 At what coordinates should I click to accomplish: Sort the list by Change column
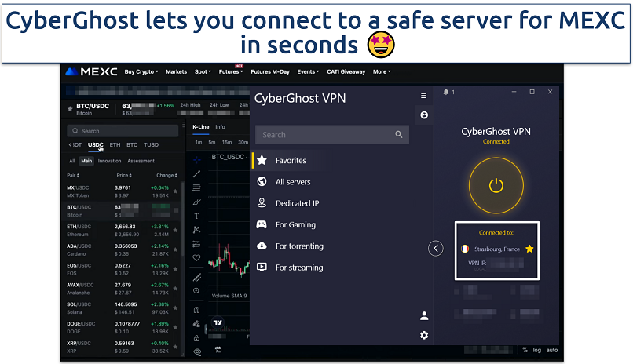pyautogui.click(x=166, y=176)
